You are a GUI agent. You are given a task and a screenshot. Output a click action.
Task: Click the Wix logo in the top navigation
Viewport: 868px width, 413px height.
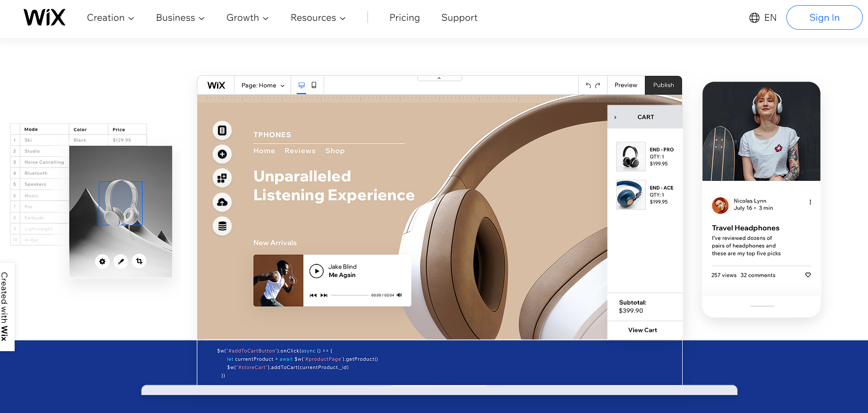tap(44, 17)
